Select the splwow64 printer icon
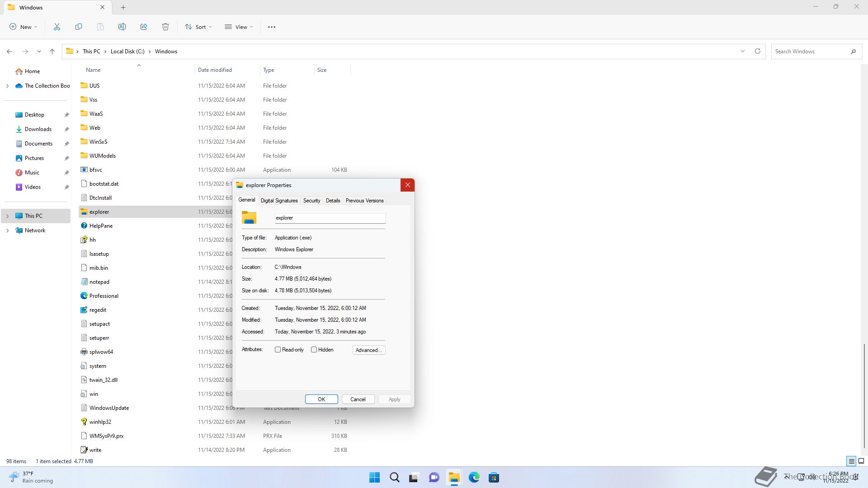This screenshot has width=868, height=488. pyautogui.click(x=84, y=352)
